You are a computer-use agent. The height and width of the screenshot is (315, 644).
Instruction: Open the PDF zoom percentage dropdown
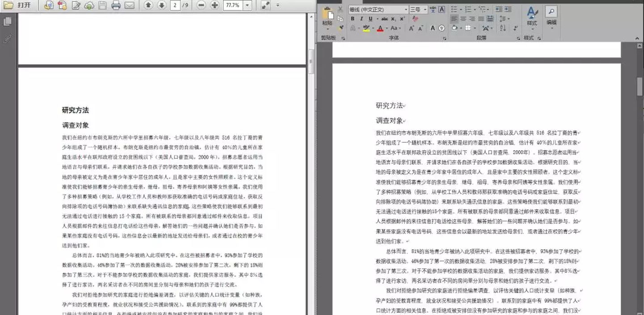pyautogui.click(x=247, y=5)
